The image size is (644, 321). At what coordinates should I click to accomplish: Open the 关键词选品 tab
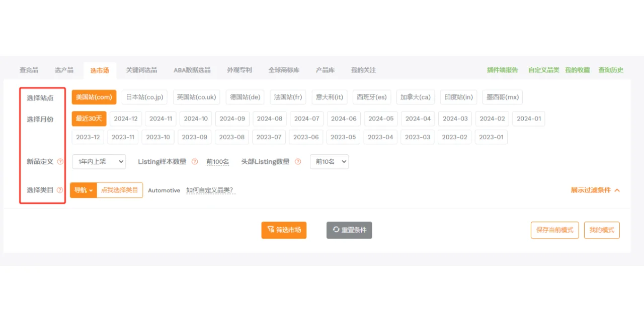(141, 70)
